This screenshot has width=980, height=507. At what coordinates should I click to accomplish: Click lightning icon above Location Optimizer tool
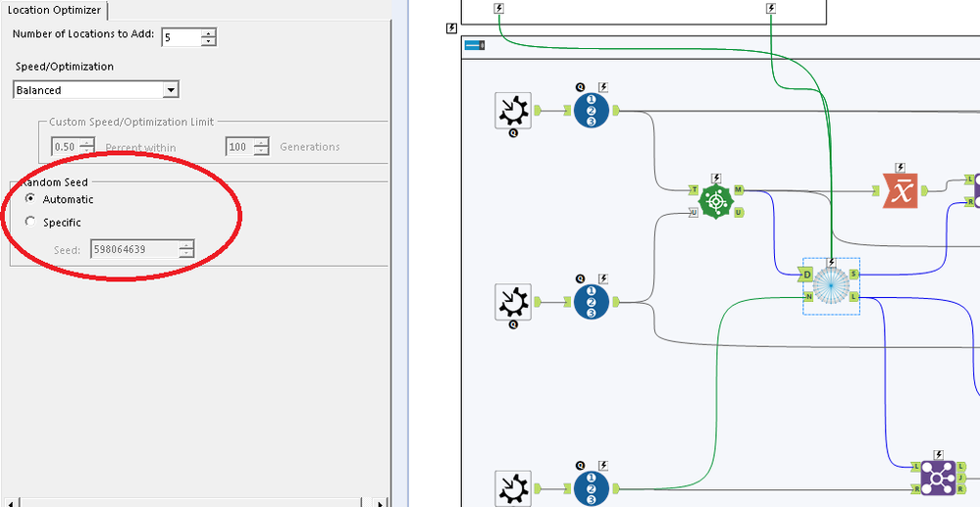pos(831,263)
